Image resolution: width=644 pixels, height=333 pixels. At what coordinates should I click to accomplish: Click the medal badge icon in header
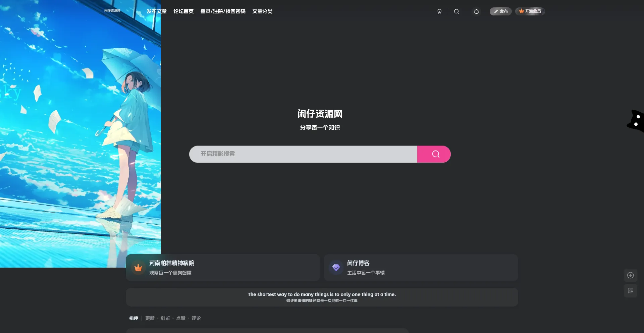click(439, 11)
